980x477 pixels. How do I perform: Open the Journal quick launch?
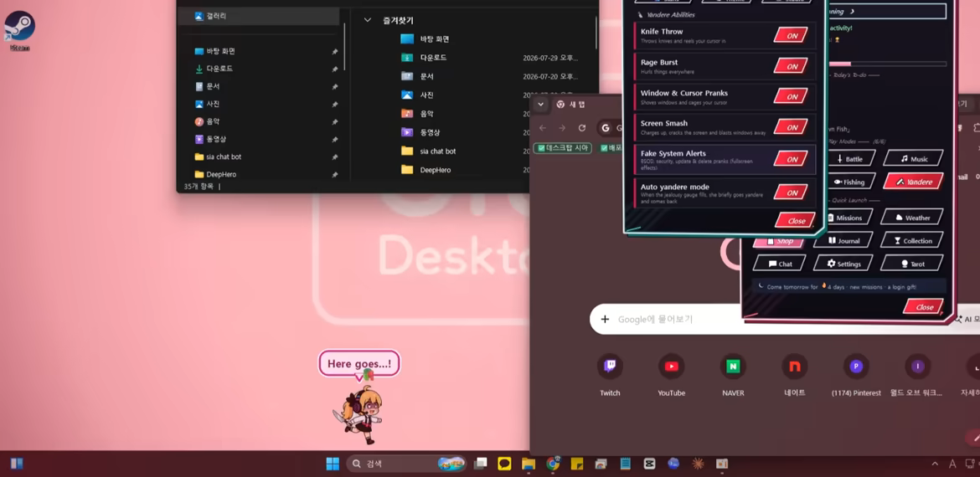(x=843, y=240)
